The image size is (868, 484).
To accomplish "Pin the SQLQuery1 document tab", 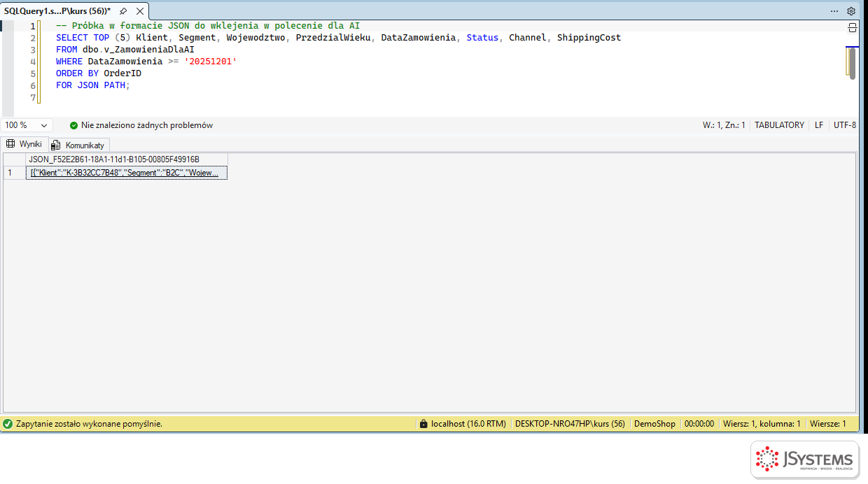I will tap(123, 11).
